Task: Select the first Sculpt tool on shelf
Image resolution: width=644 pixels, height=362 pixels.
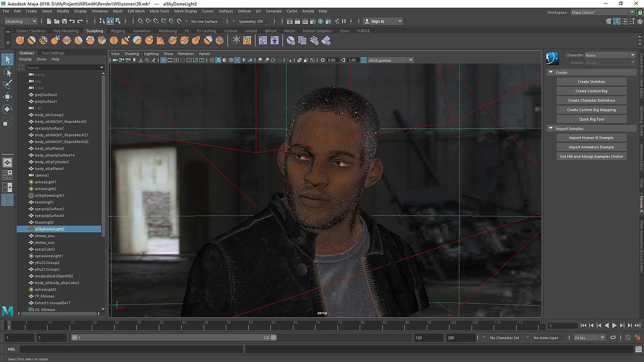Action: point(21,40)
